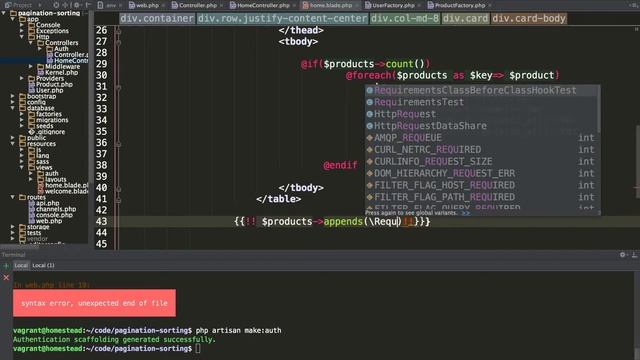Viewport: 640px width, 360px height.
Task: Choose FILTER_FLAG_HOST_REQUIRED suggestion
Action: click(x=482, y=185)
